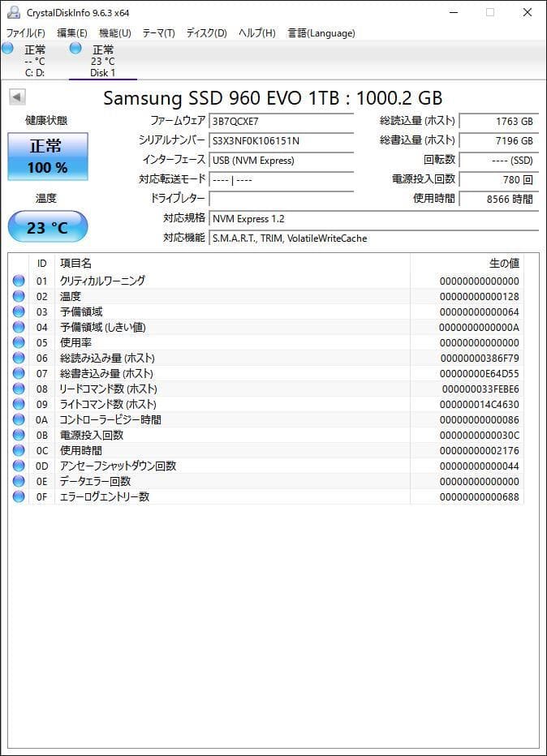Click raw value 00000000386F79
This screenshot has height=756, width=547.
click(x=480, y=359)
